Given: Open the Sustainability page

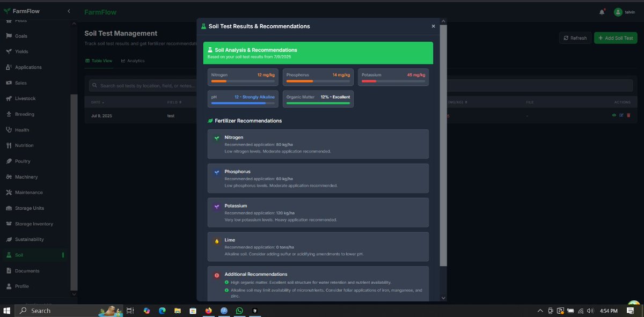Looking at the screenshot, I should [x=30, y=239].
